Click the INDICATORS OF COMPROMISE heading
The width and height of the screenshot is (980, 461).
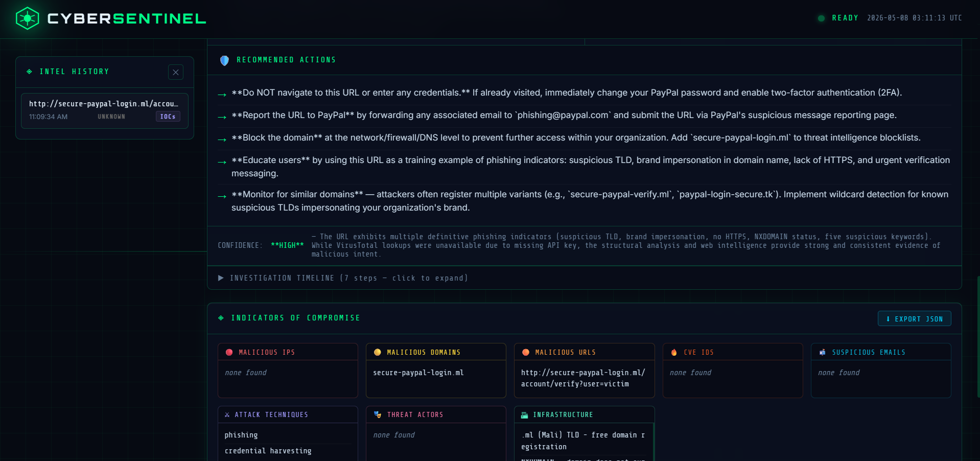tap(295, 318)
